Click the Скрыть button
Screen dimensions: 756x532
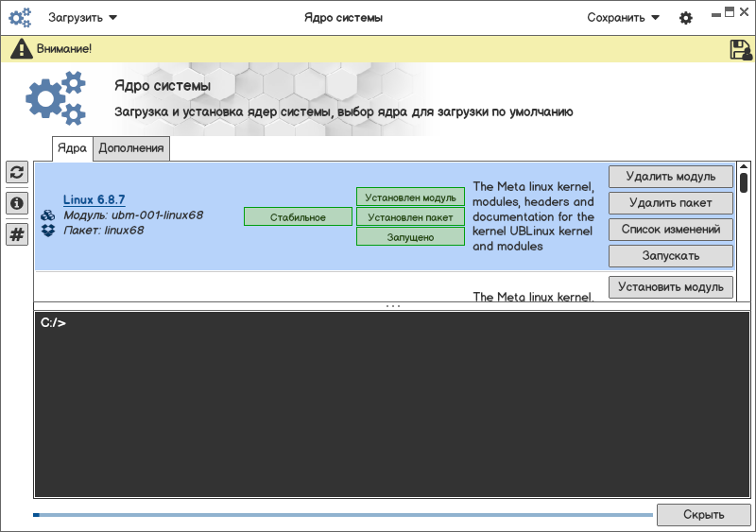[703, 515]
